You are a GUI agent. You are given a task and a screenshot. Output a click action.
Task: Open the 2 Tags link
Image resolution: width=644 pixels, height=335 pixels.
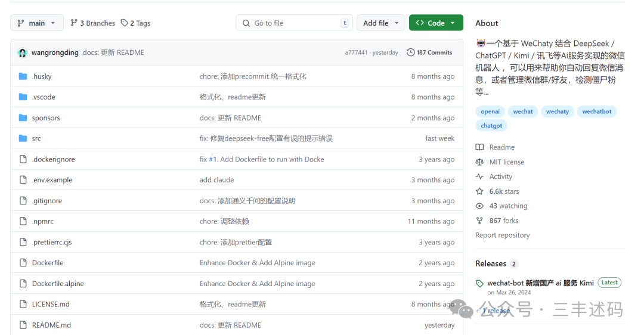tap(135, 23)
